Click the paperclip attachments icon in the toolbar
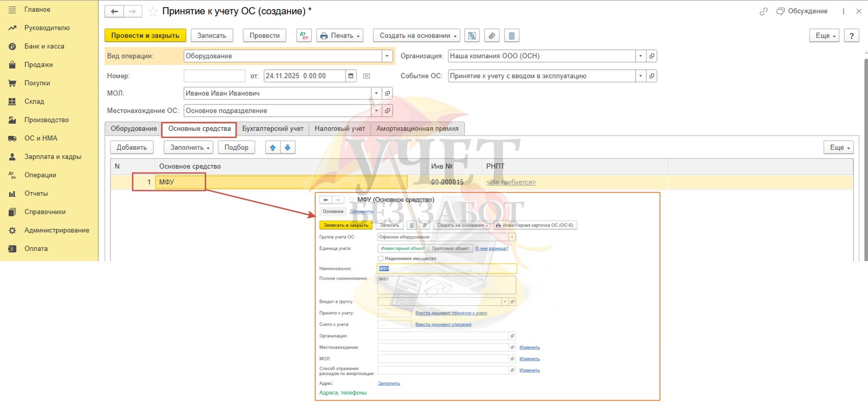This screenshot has height=410, width=868. [x=492, y=36]
